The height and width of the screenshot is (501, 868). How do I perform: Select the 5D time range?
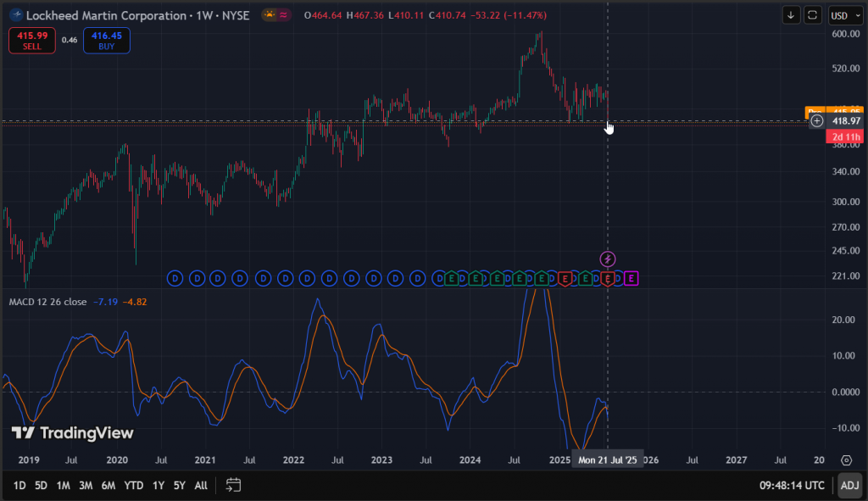[41, 486]
